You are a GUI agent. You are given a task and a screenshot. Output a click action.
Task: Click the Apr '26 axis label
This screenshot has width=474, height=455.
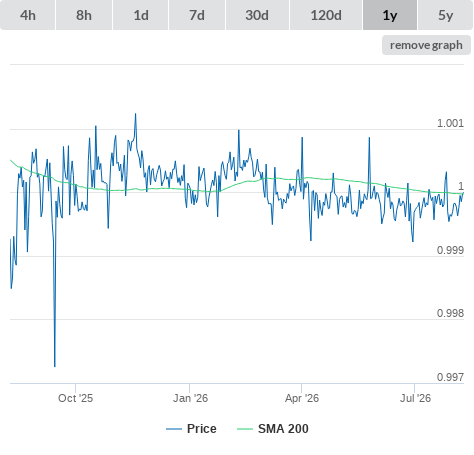coord(302,398)
